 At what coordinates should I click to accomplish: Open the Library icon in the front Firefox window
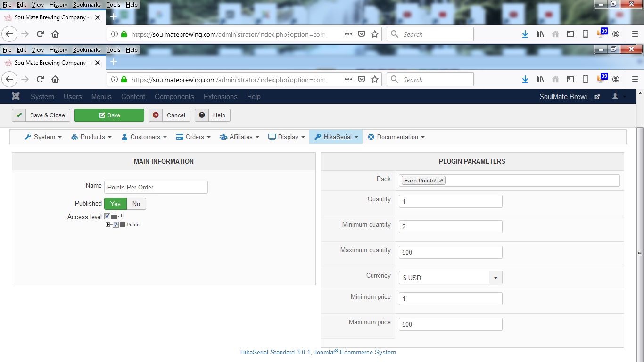click(x=540, y=79)
